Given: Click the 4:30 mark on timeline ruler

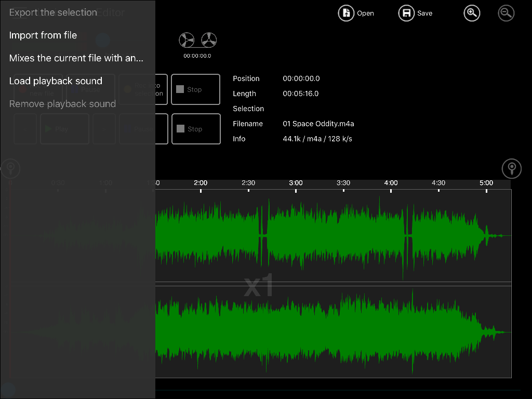Looking at the screenshot, I should point(438,183).
